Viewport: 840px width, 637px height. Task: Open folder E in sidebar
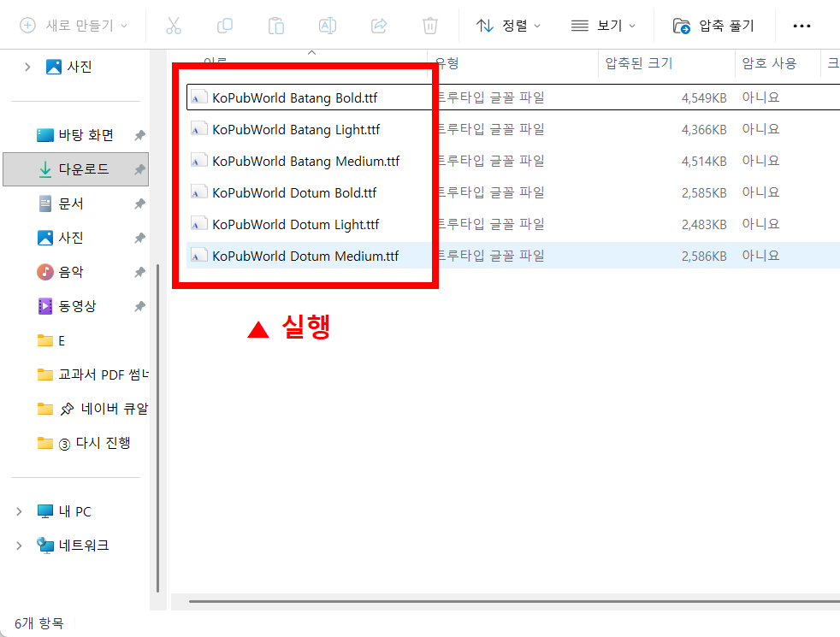[x=51, y=340]
